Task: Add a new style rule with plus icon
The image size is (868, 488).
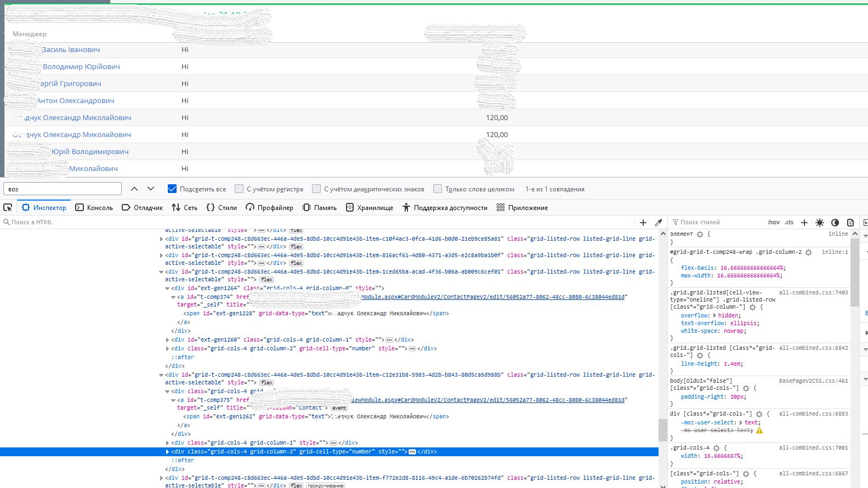Action: click(804, 222)
